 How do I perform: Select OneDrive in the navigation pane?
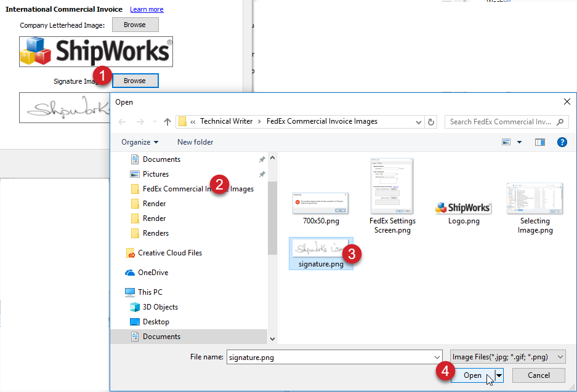coord(153,273)
